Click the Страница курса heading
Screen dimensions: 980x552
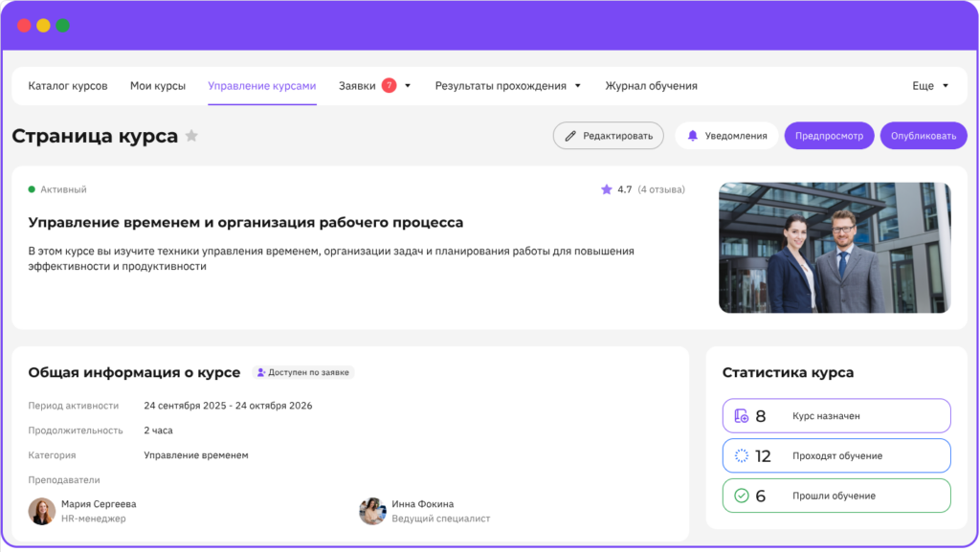click(x=95, y=136)
